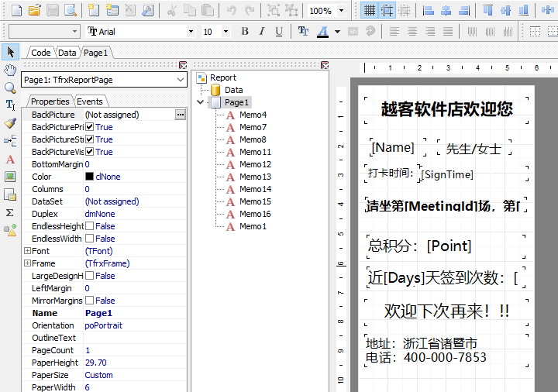Click the Show Grid toolbar icon
The height and width of the screenshot is (392, 558).
[370, 11]
